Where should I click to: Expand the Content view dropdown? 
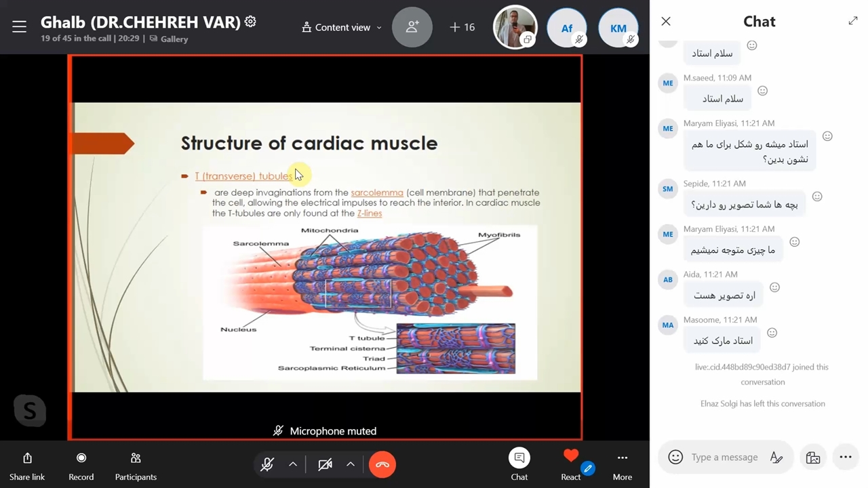point(342,27)
